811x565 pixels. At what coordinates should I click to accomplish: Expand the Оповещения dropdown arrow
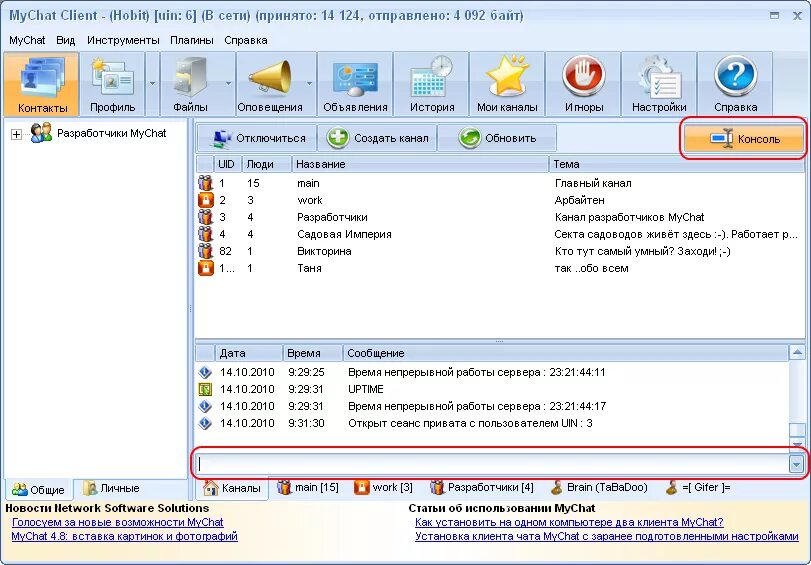309,84
